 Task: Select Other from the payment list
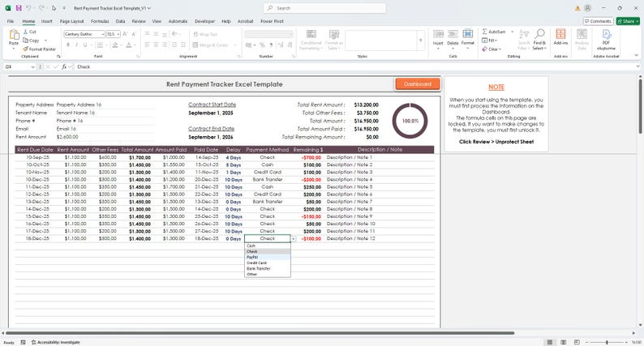click(268, 274)
